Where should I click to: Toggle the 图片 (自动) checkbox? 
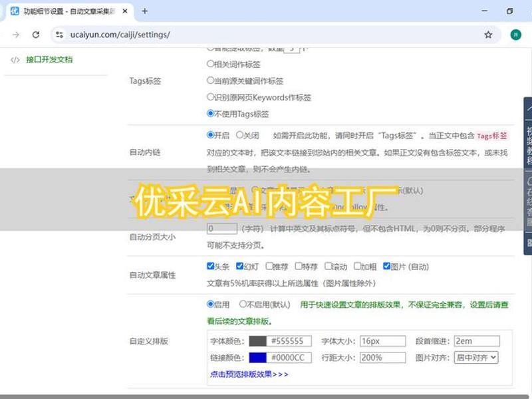click(386, 266)
